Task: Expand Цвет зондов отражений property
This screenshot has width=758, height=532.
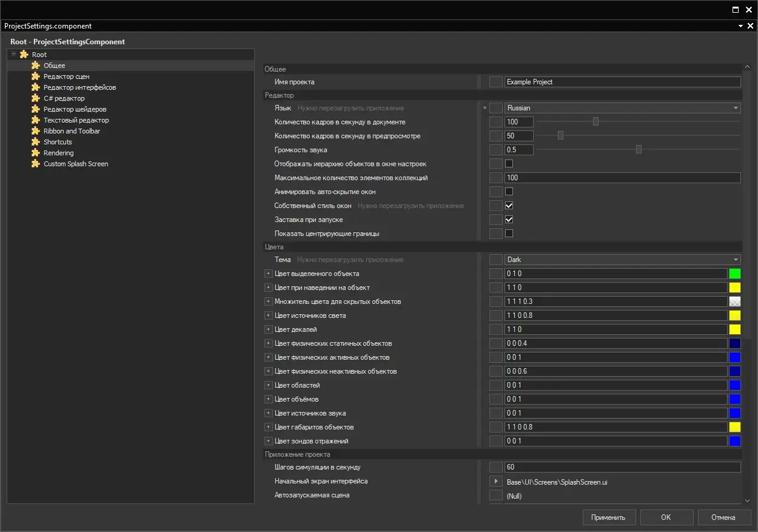Action: pos(269,441)
